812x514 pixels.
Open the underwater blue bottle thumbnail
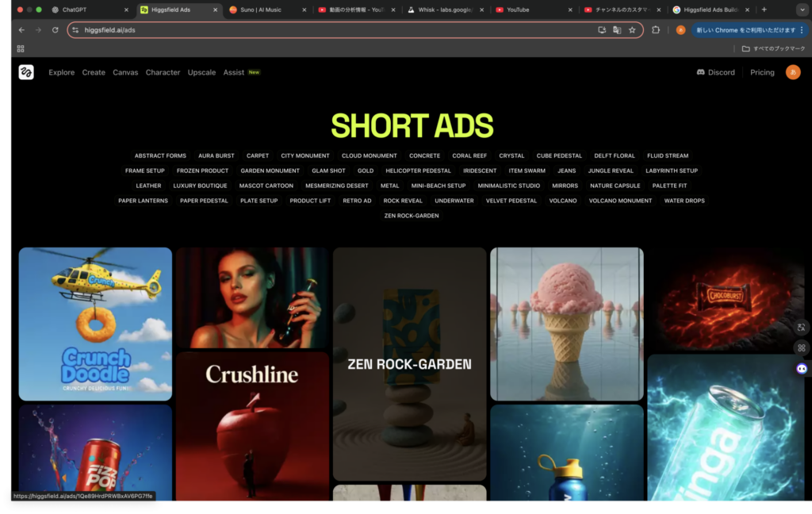[x=566, y=452]
